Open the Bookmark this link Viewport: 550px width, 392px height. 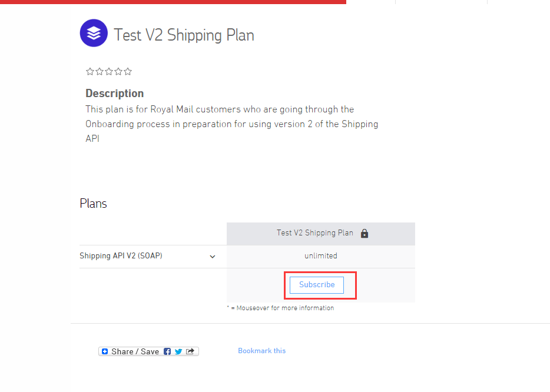[261, 351]
